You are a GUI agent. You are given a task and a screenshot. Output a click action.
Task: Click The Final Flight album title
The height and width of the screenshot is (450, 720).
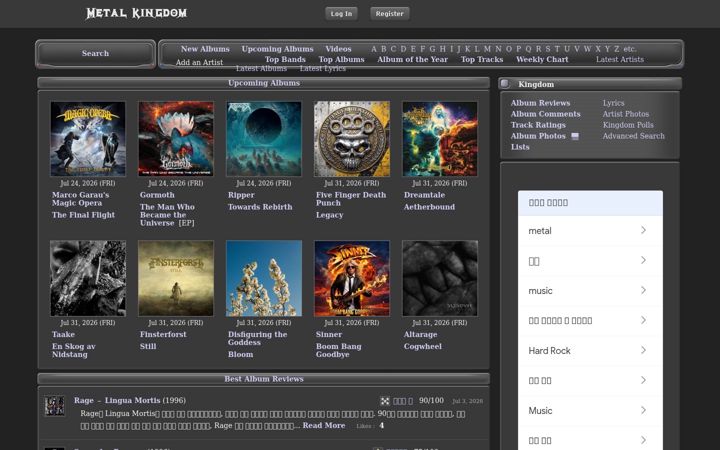(83, 215)
